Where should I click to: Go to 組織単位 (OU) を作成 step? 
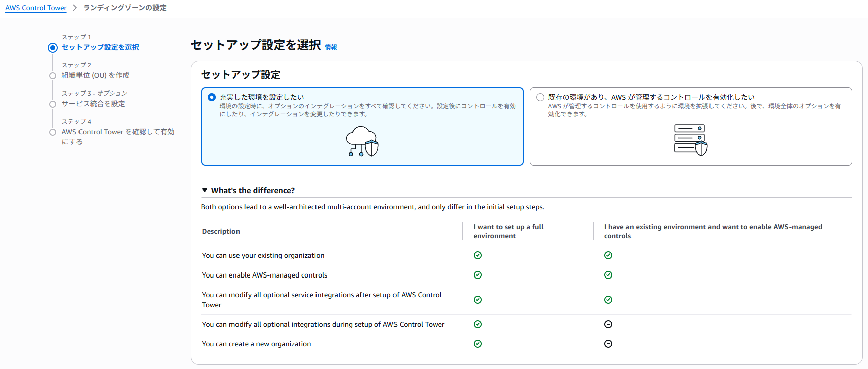click(x=96, y=75)
